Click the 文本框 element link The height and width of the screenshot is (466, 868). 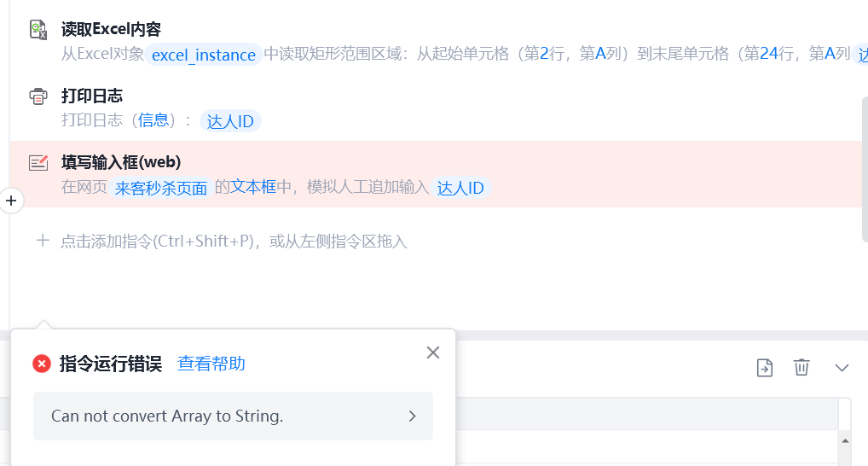point(253,187)
